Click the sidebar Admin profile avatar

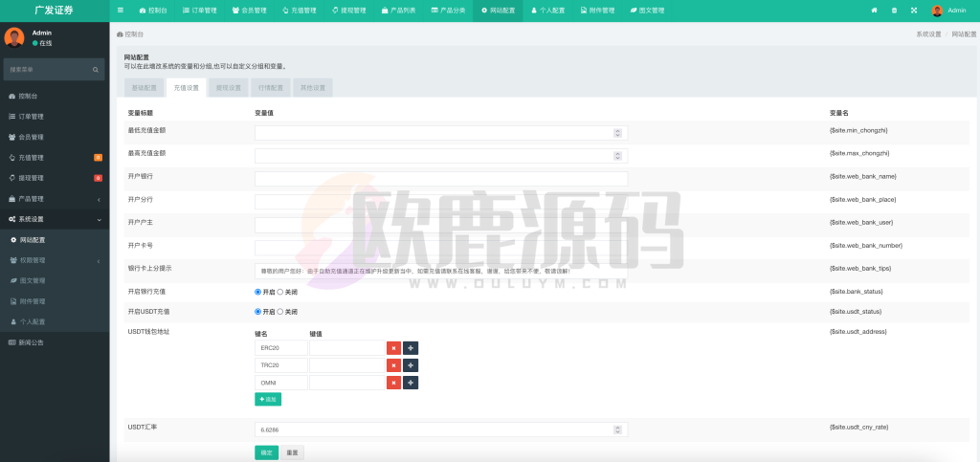tap(14, 37)
